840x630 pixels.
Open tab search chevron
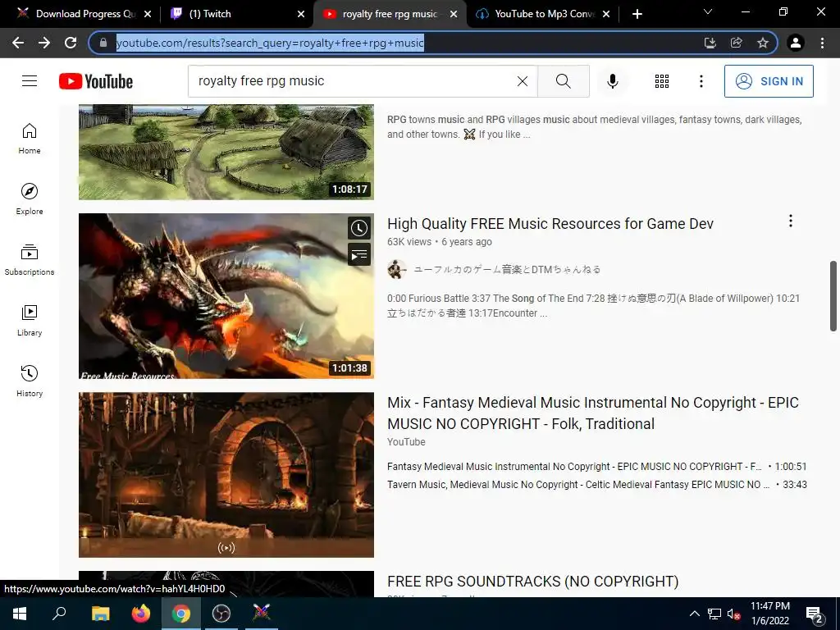coord(707,11)
